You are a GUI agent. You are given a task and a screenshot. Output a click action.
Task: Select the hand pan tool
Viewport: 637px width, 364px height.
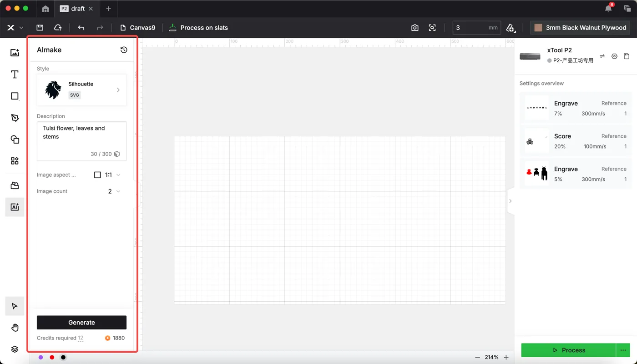[15, 328]
